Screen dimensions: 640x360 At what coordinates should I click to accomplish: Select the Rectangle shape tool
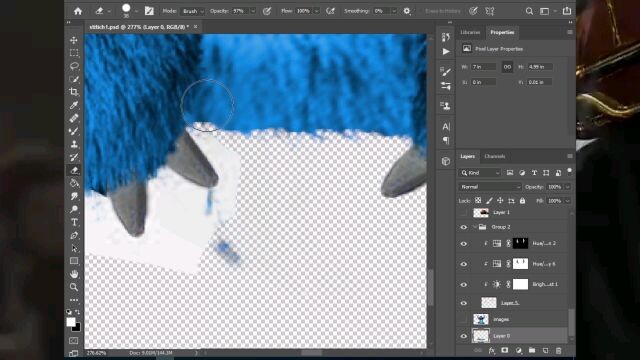pyautogui.click(x=74, y=261)
